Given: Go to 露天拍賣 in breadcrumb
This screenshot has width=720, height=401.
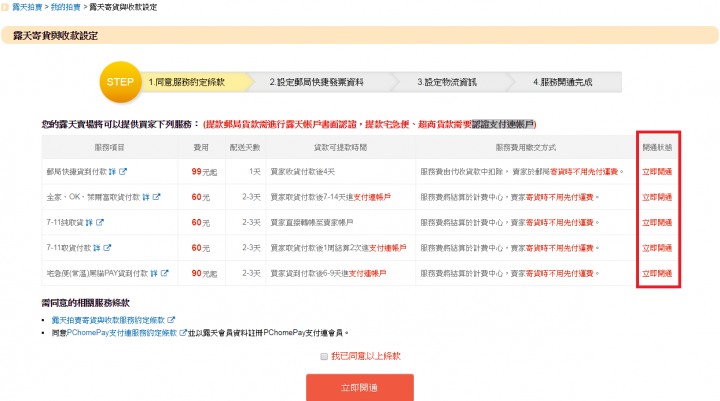Looking at the screenshot, I should click(x=27, y=7).
